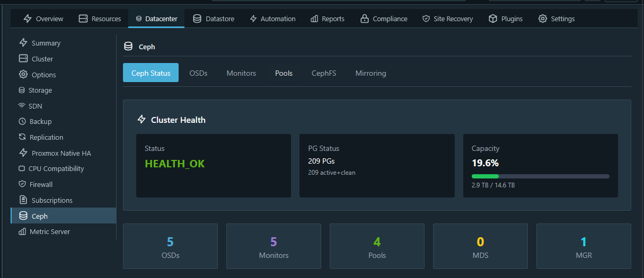
Task: Click the Backup clock icon in sidebar
Action: coord(22,121)
